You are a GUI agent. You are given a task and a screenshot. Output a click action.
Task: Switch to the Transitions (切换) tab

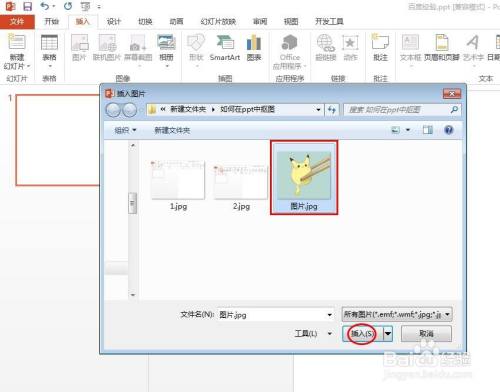point(145,22)
